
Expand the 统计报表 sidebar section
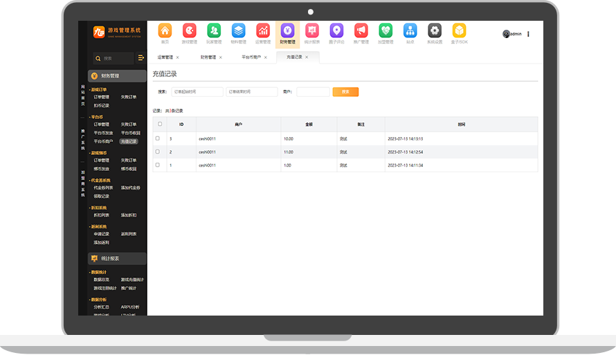coord(116,258)
